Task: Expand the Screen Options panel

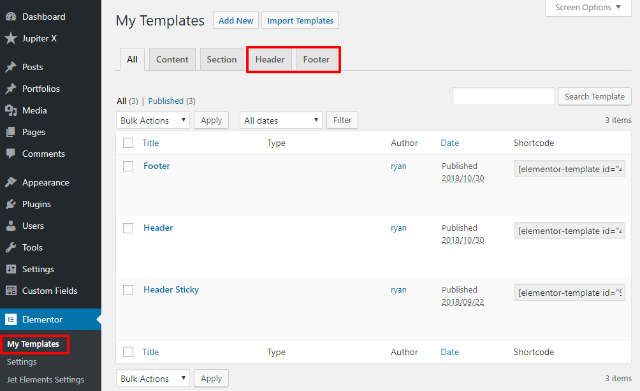Action: [588, 7]
